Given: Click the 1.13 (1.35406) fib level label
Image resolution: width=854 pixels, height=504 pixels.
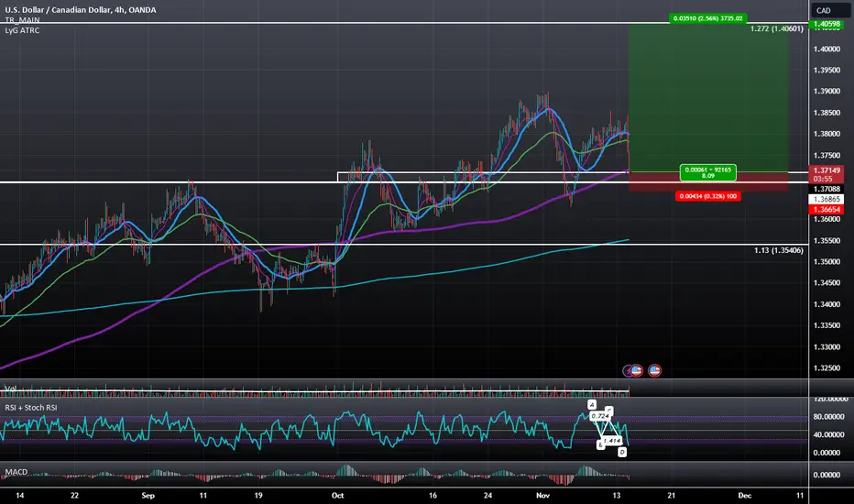Looking at the screenshot, I should pos(778,250).
